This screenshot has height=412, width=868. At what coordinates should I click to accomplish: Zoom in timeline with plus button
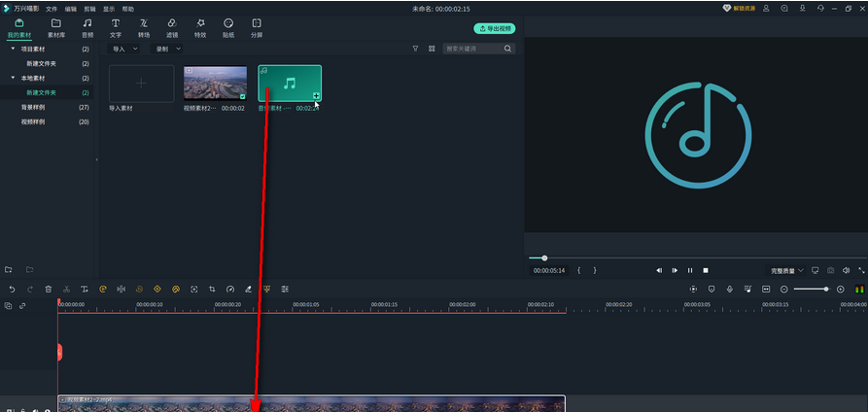841,289
